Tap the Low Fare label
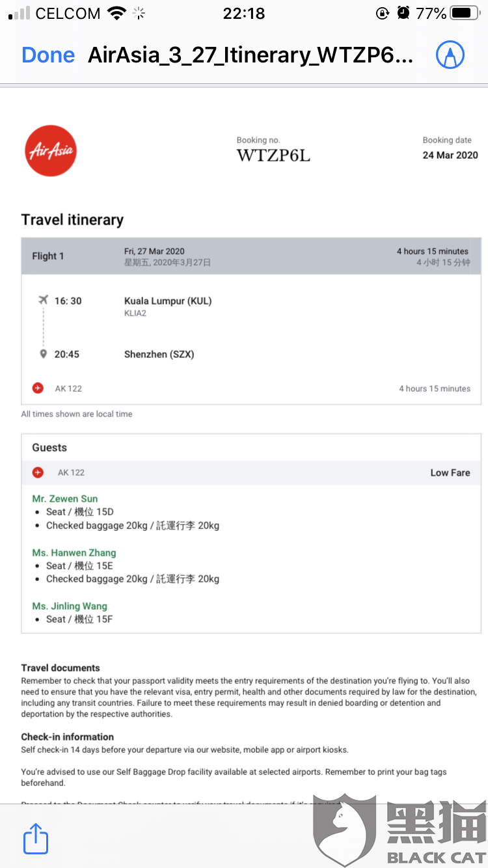 (450, 473)
